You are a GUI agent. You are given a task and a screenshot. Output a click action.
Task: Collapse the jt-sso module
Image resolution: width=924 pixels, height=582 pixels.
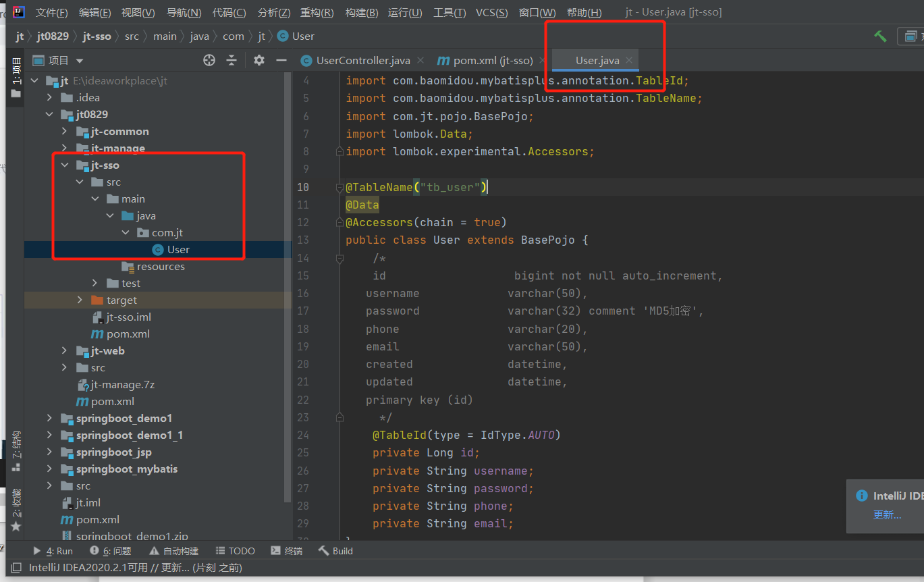click(65, 165)
